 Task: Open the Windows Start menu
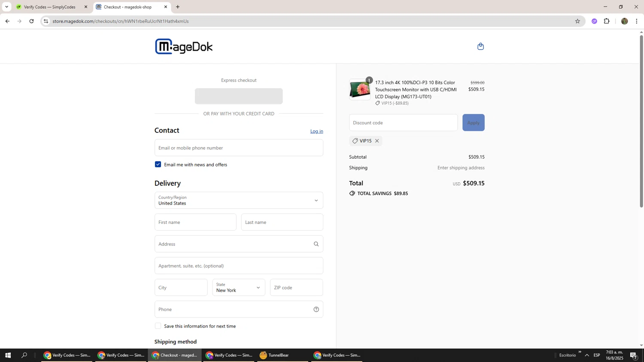(x=7, y=355)
